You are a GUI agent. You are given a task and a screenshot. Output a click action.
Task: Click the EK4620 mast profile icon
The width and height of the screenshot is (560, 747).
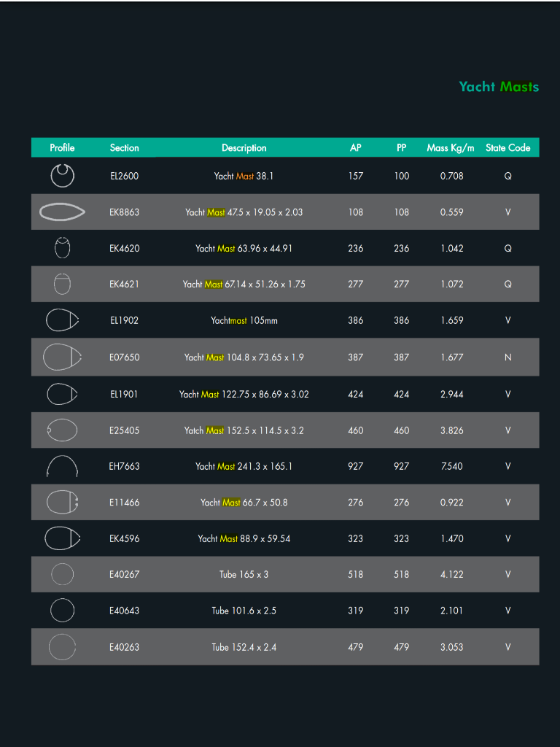pos(63,248)
